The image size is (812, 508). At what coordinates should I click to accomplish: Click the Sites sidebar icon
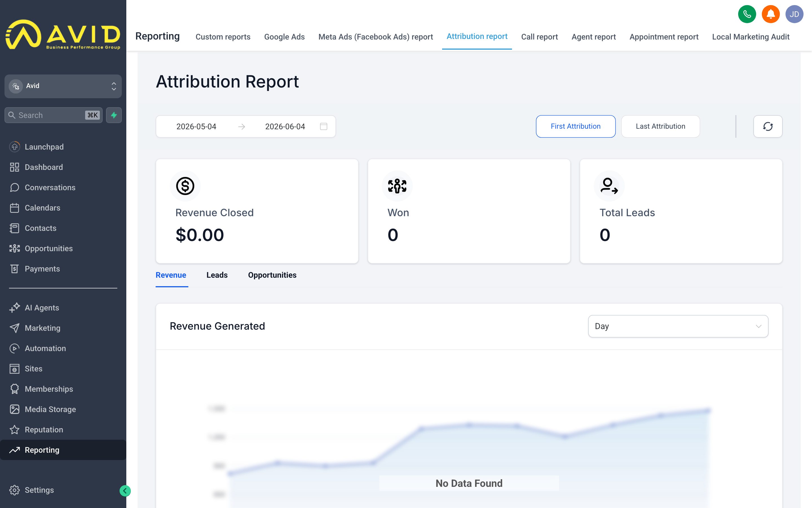click(x=14, y=369)
